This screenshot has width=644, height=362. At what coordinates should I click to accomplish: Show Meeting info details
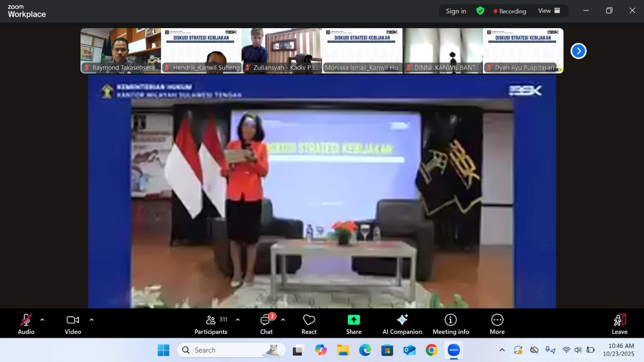click(x=450, y=324)
